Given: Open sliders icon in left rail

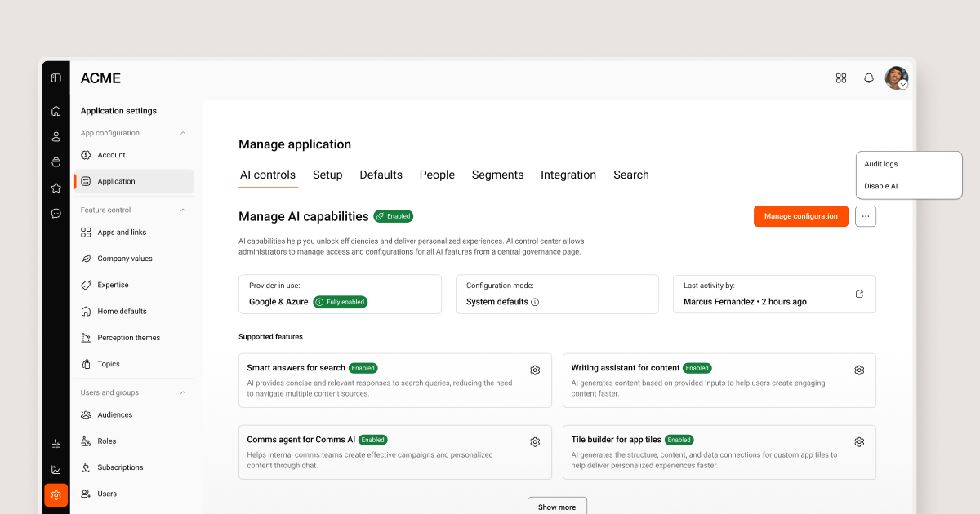Looking at the screenshot, I should tap(56, 444).
